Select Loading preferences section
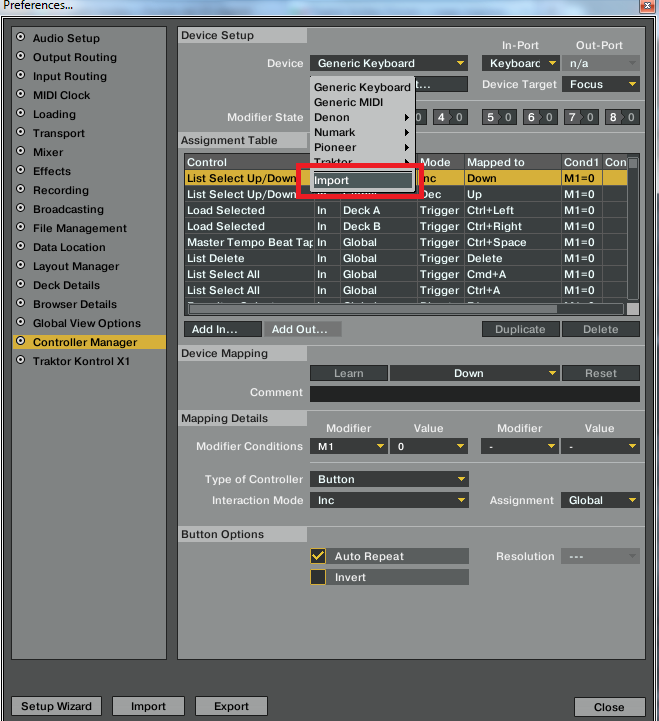The image size is (659, 721). tap(54, 114)
